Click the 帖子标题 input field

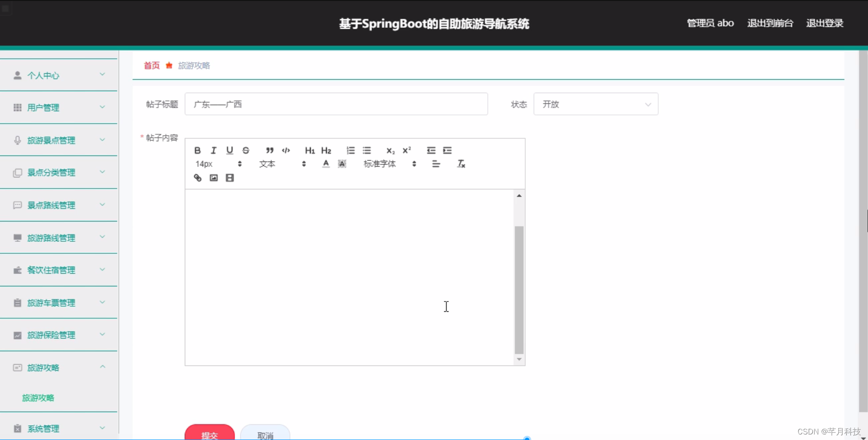tap(336, 104)
